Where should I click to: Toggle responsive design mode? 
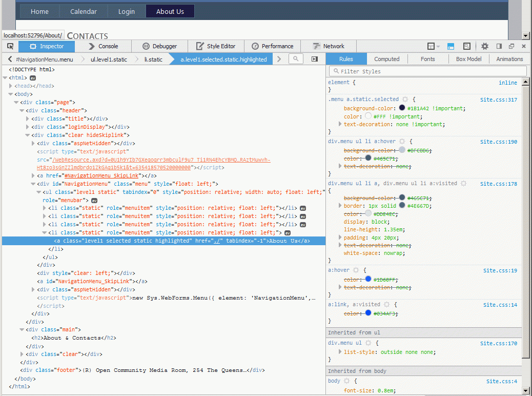click(467, 46)
